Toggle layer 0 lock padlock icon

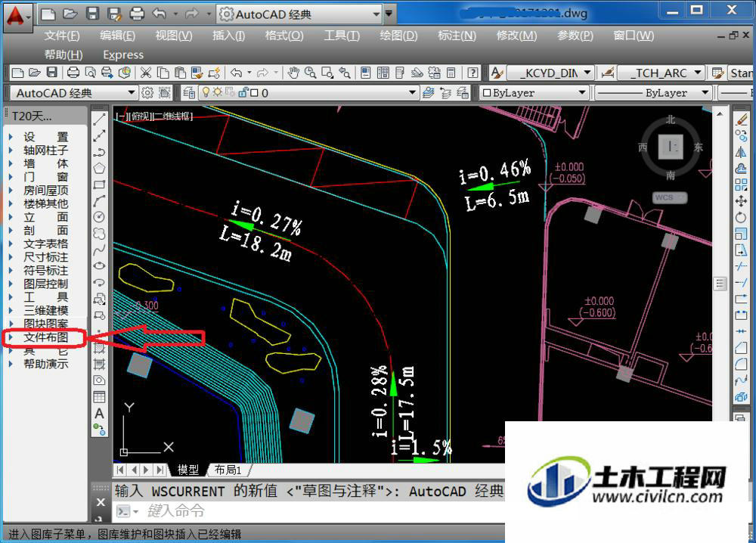(x=243, y=92)
